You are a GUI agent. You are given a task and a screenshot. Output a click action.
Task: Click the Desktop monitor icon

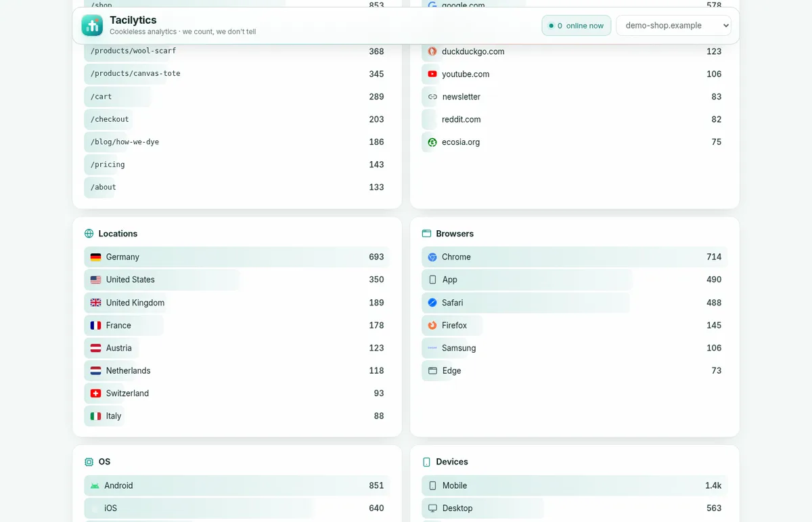coord(432,508)
